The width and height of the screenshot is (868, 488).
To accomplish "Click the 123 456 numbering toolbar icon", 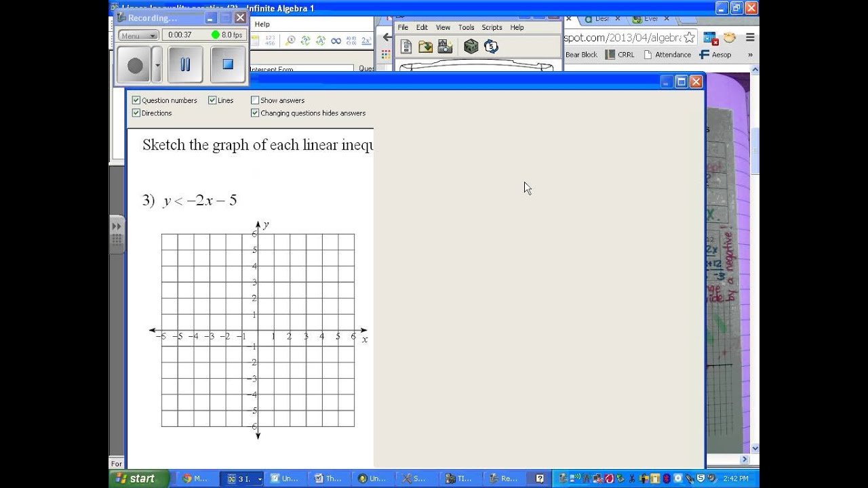I will (x=269, y=41).
